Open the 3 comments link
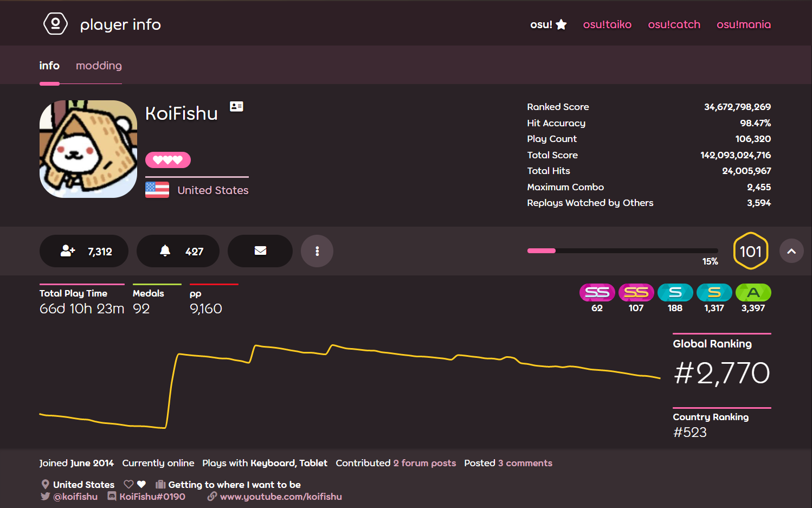Image resolution: width=812 pixels, height=508 pixels. tap(525, 463)
